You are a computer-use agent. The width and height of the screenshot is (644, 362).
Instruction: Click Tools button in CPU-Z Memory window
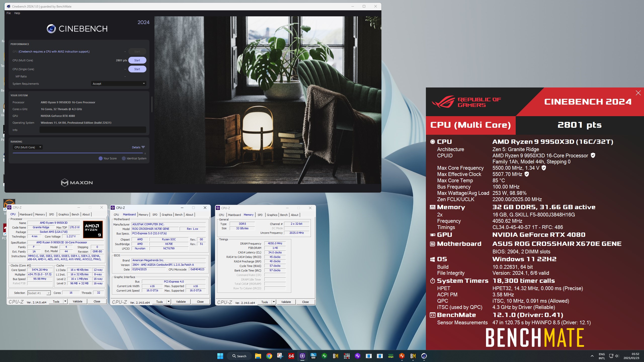click(265, 302)
